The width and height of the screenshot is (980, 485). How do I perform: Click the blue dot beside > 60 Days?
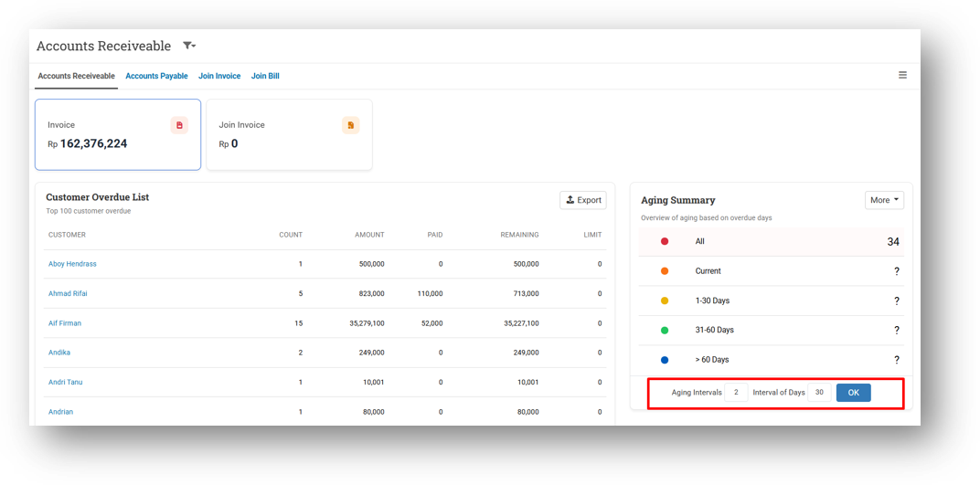(x=665, y=360)
